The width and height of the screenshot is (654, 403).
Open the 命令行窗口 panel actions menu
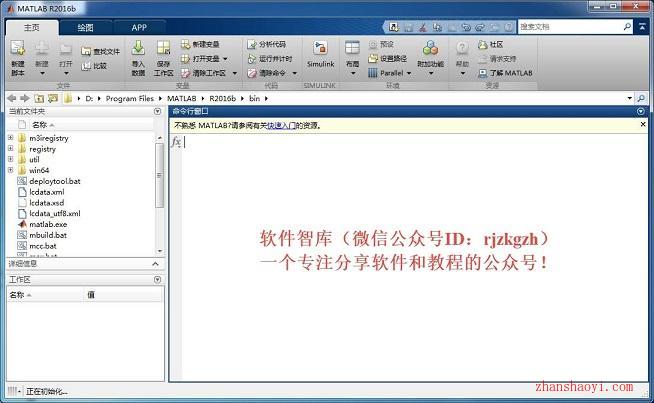[x=641, y=111]
